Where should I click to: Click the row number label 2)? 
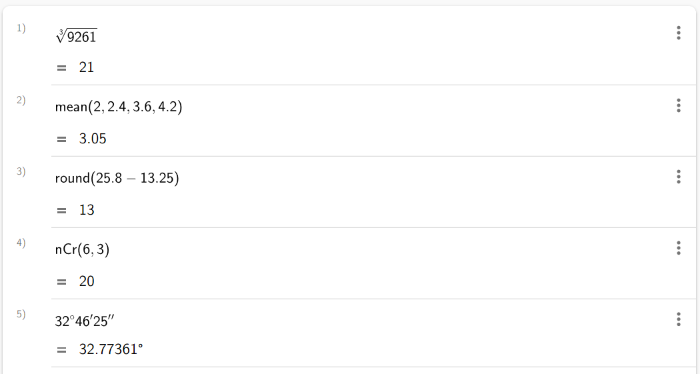point(21,100)
